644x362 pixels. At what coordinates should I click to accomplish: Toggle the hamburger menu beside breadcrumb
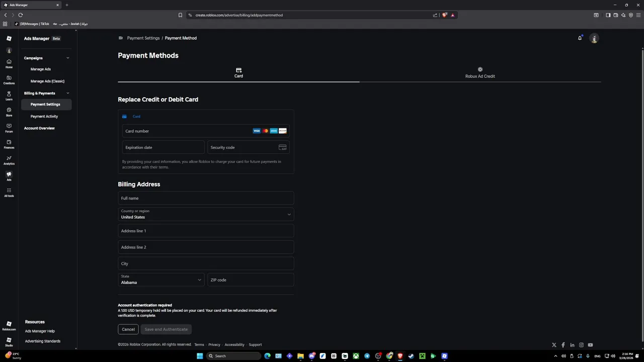[x=121, y=38]
